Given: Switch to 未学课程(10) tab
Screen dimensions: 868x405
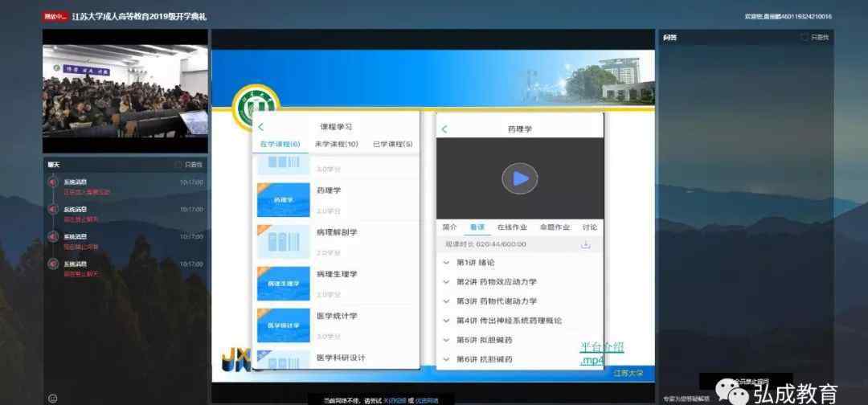Looking at the screenshot, I should [336, 145].
